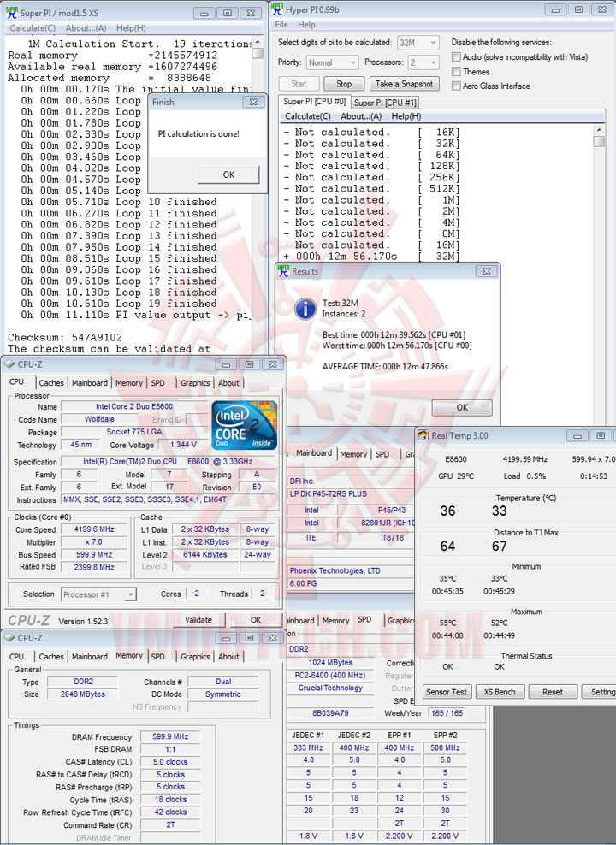
Task: Click the Hyper PI title bar icon
Action: 277,9
